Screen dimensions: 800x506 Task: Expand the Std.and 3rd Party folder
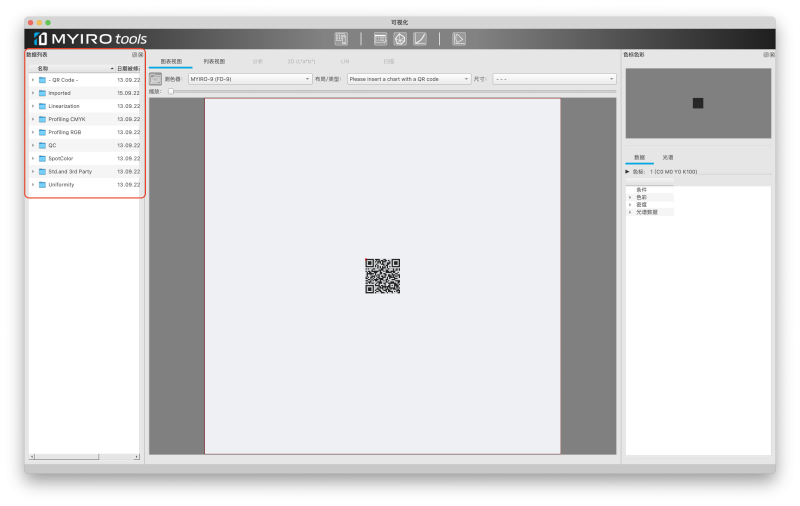pyautogui.click(x=33, y=172)
